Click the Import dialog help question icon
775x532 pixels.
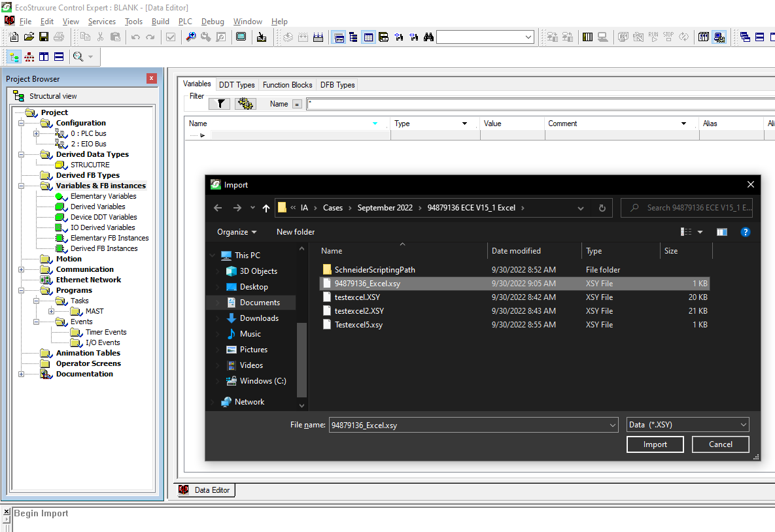click(x=746, y=231)
